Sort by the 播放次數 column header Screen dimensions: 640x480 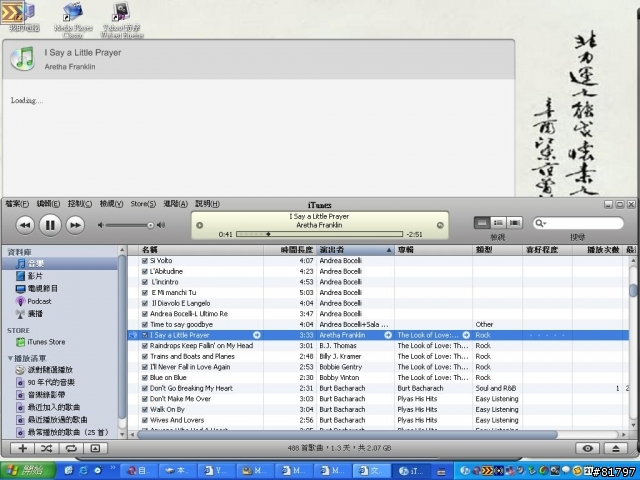pos(598,250)
